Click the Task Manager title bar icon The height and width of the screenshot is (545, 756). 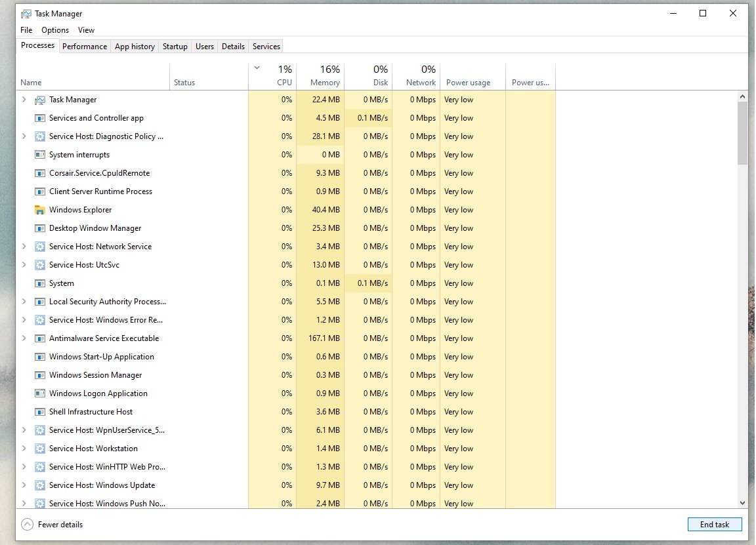click(26, 14)
